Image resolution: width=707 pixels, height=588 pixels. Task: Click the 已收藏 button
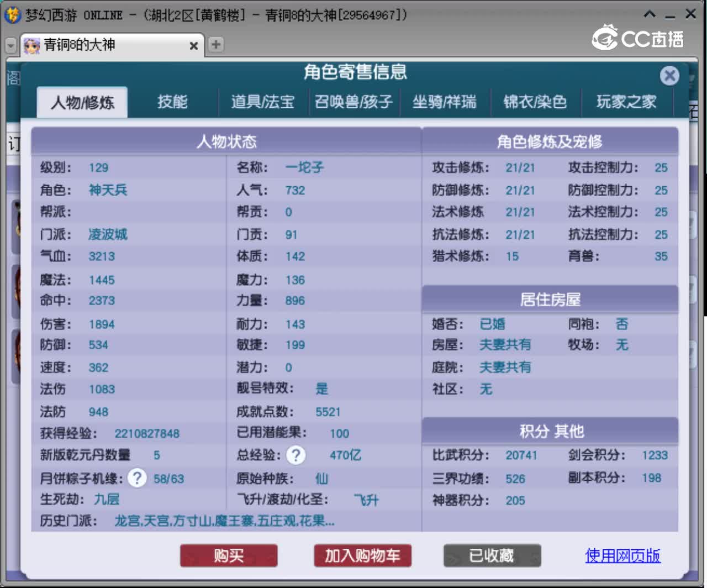492,556
